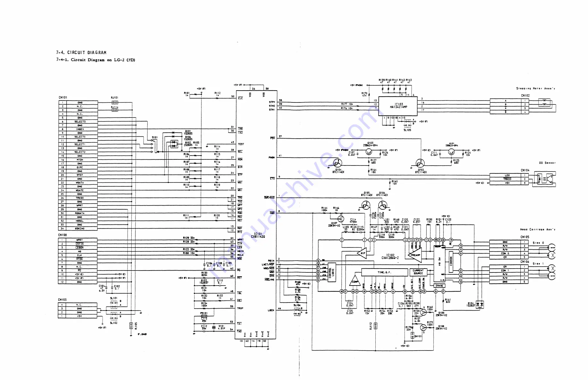This screenshot has height=380, width=588.
Task: Click the DIF amplifier triangle
Action: click(362, 253)
